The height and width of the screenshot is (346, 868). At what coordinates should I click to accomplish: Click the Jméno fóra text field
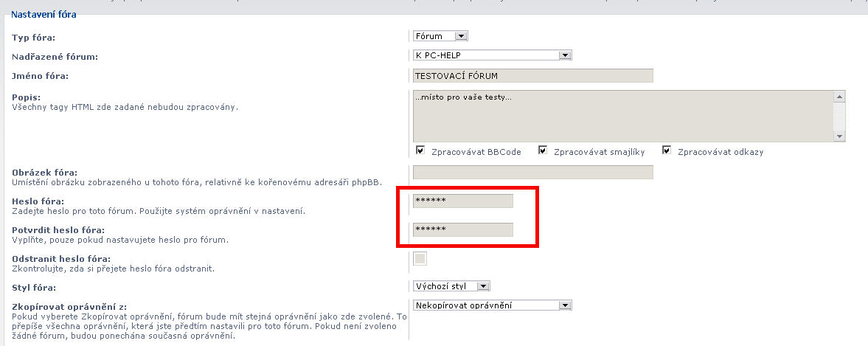coord(532,75)
